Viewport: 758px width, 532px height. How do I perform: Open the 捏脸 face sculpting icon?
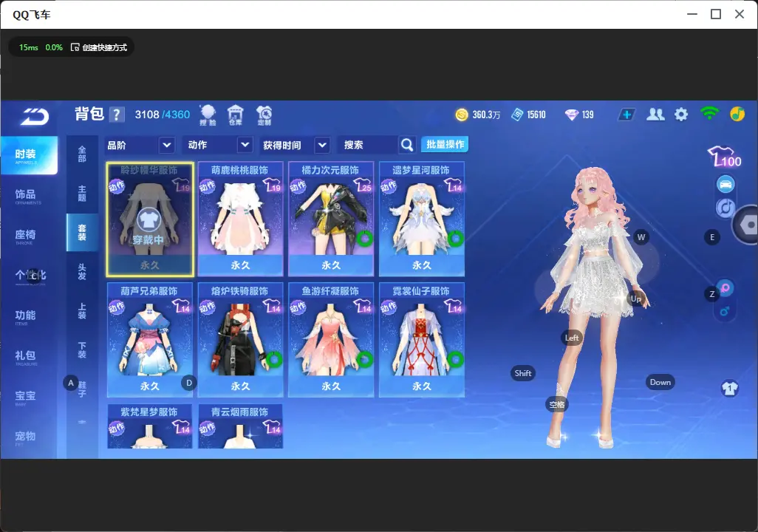[x=208, y=115]
